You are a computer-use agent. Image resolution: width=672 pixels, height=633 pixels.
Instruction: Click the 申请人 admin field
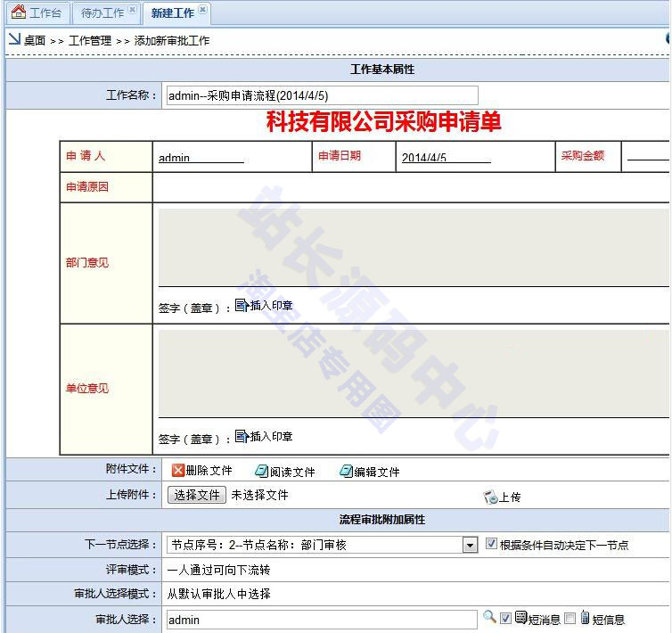201,158
